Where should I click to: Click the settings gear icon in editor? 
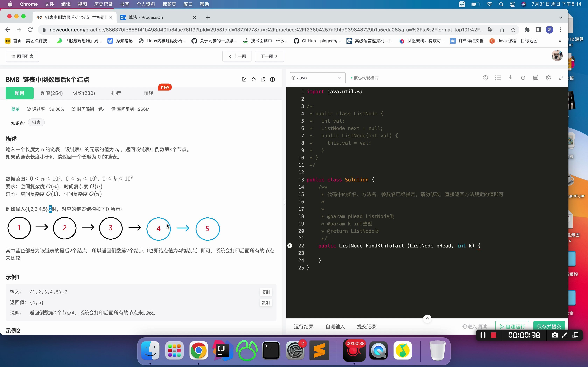click(548, 78)
